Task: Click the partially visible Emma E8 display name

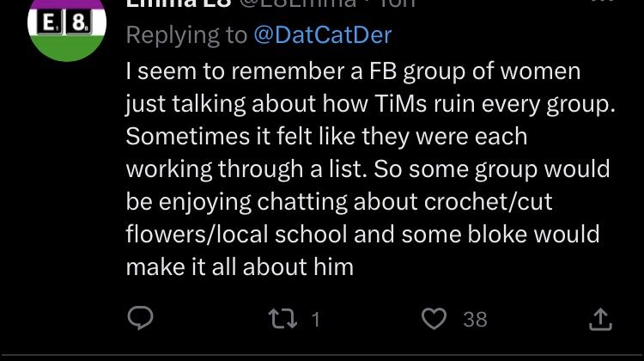Action: pyautogui.click(x=179, y=3)
